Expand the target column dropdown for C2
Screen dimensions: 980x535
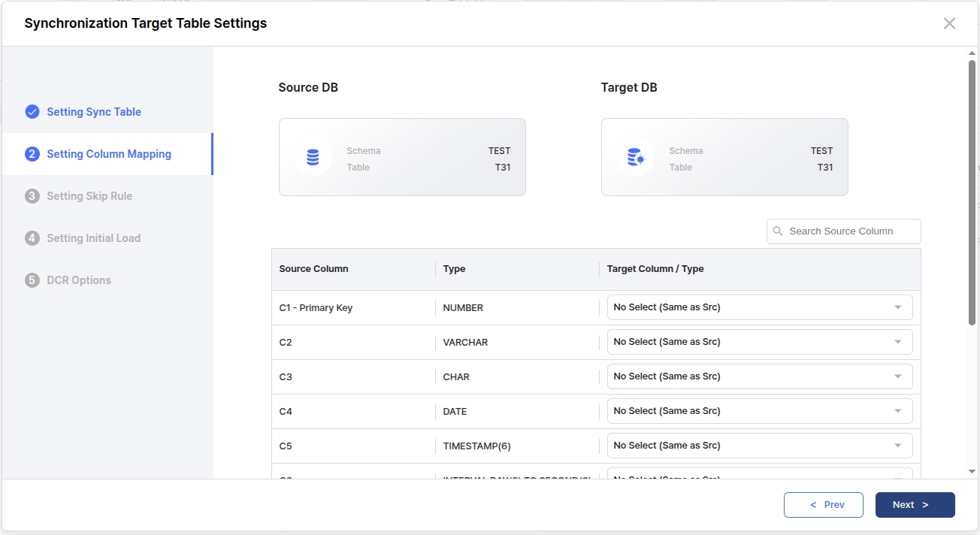pos(759,342)
